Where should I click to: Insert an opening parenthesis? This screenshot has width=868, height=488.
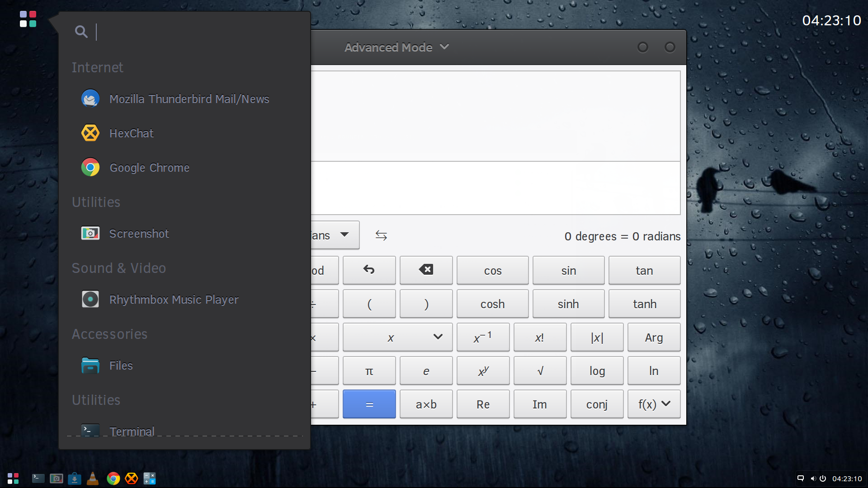pos(369,304)
